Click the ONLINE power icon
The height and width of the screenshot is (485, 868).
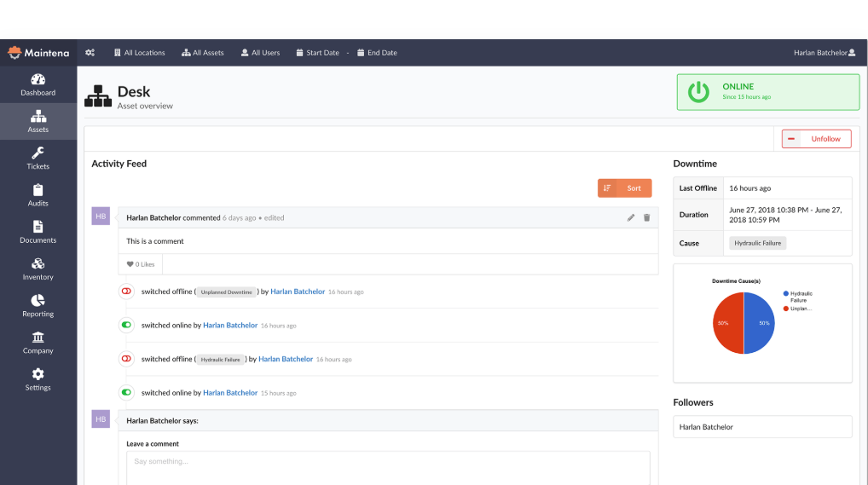pos(698,92)
